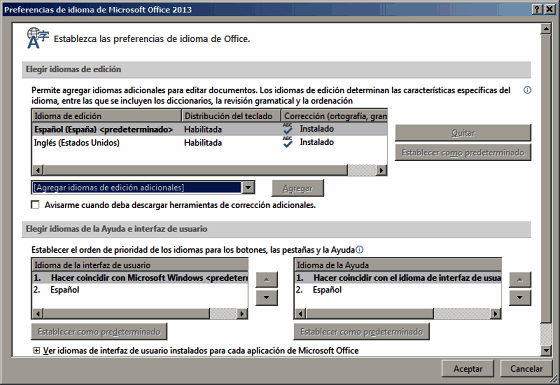Screen dimensions: 560x385
Task: Select 'Español' in Help language list
Action: pyautogui.click(x=398, y=290)
